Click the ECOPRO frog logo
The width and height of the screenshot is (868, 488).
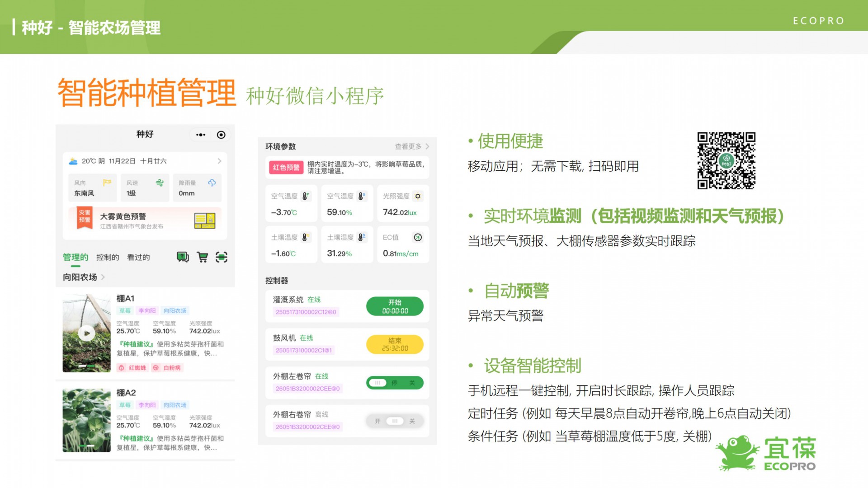click(766, 453)
